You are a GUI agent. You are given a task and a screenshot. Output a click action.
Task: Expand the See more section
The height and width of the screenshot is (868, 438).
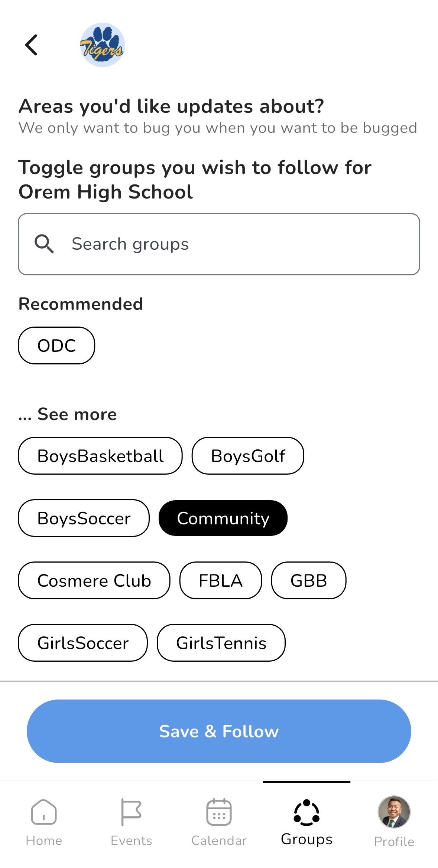point(68,414)
